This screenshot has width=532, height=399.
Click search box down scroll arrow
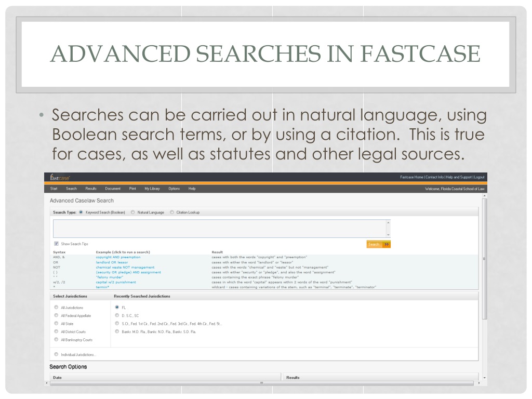(x=388, y=235)
